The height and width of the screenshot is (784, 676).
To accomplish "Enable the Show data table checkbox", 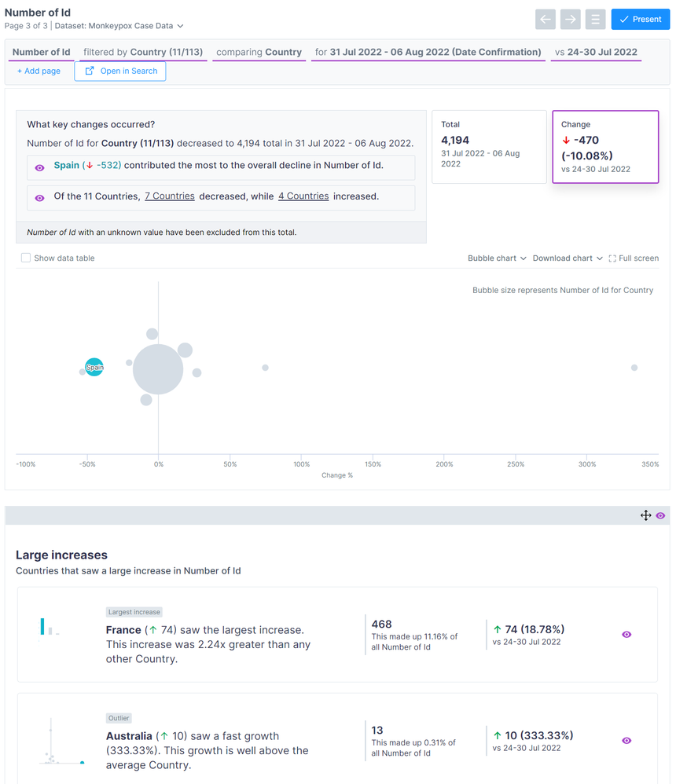I will 26,258.
